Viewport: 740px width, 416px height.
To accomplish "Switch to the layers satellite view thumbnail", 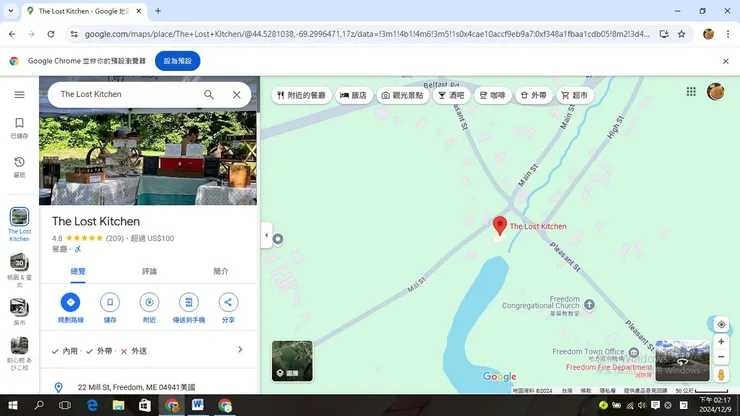I will click(x=292, y=361).
